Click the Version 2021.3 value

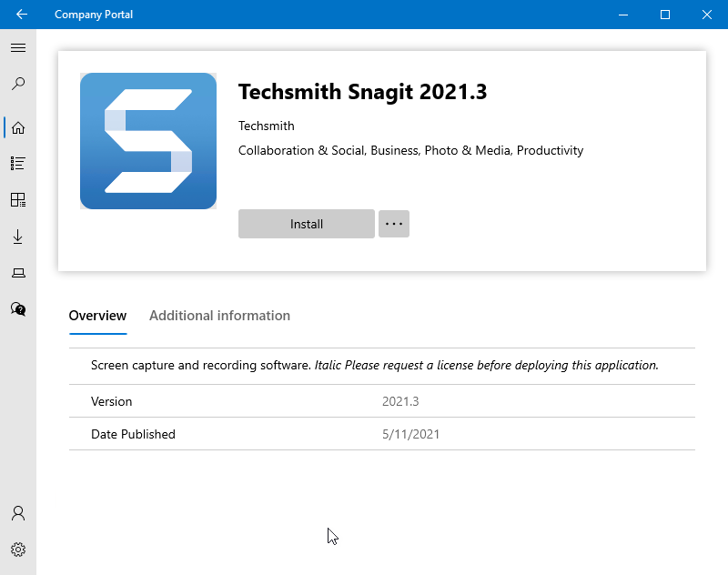pos(400,401)
